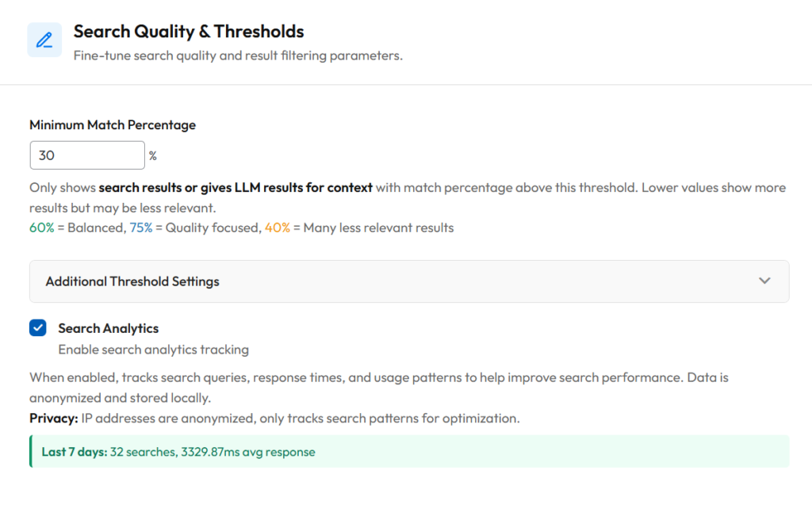Click the Search Quality & Thresholds heading
The height and width of the screenshot is (520, 812).
pos(189,32)
